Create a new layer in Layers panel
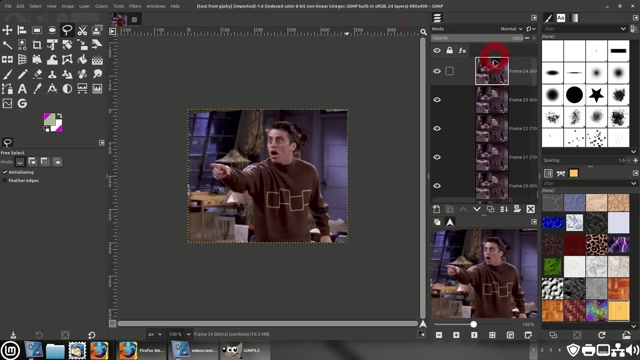 (436, 209)
